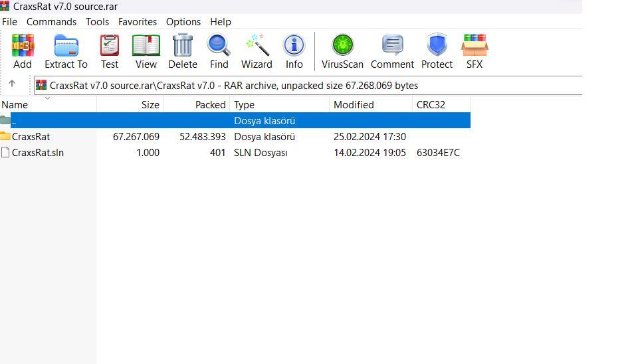Launch the Wizard wand icon
The height and width of the screenshot is (364, 638).
257,45
